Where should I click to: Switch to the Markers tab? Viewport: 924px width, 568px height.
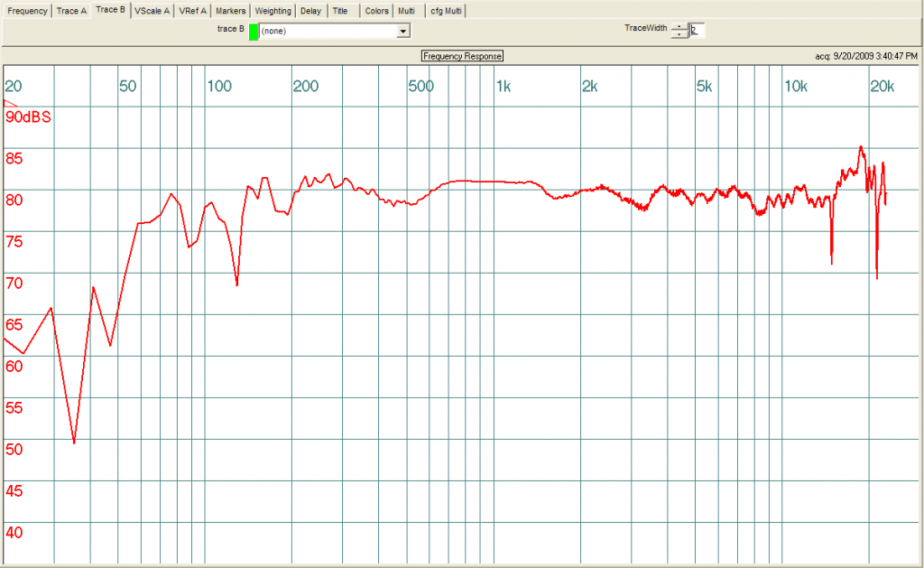tap(229, 10)
